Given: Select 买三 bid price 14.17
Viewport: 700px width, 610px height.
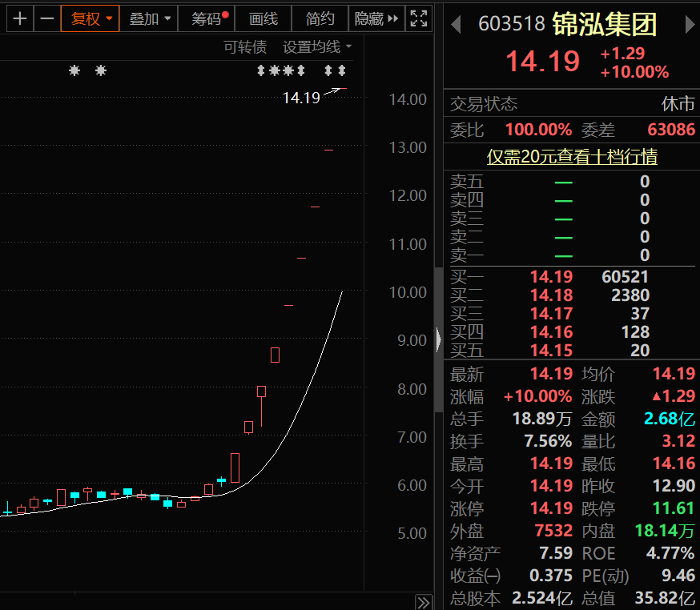Looking at the screenshot, I should pyautogui.click(x=551, y=313).
